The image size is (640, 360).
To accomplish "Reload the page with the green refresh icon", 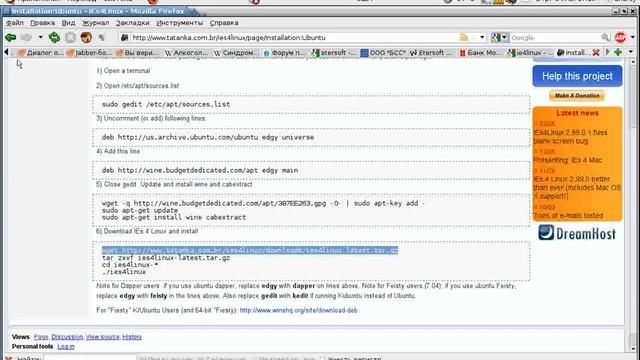I will point(54,38).
